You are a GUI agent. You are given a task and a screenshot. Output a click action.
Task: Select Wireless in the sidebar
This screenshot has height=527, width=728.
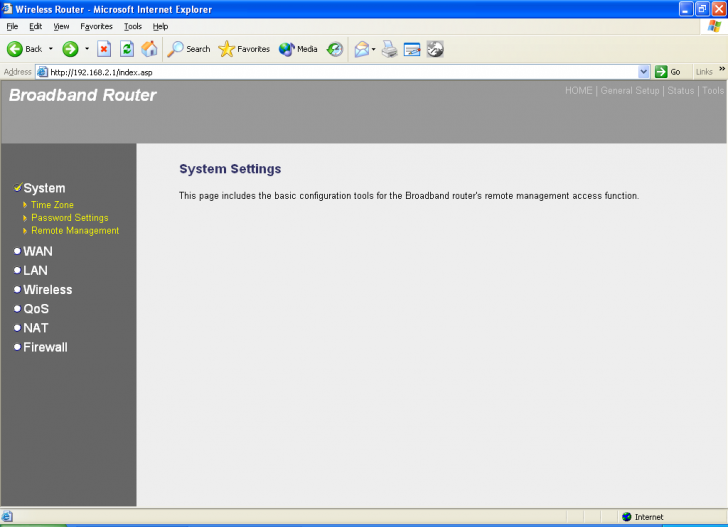(48, 290)
